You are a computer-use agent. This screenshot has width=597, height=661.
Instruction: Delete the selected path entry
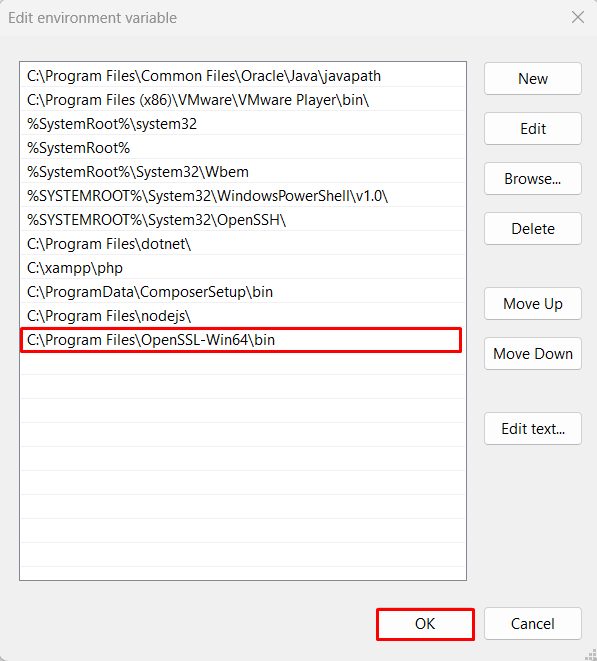pos(533,228)
